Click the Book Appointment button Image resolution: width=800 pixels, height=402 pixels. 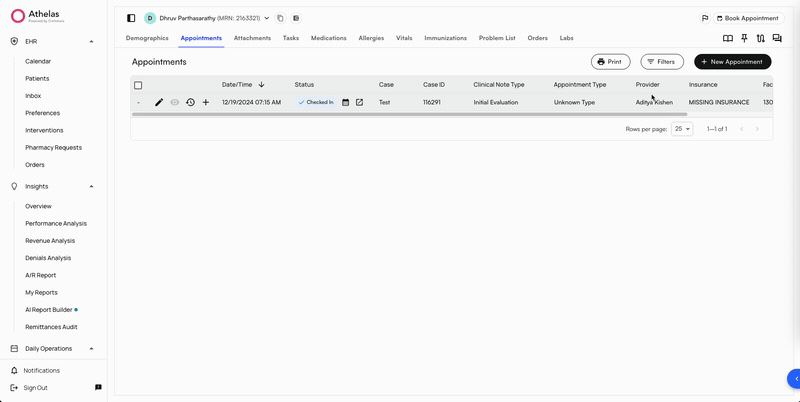pyautogui.click(x=748, y=18)
